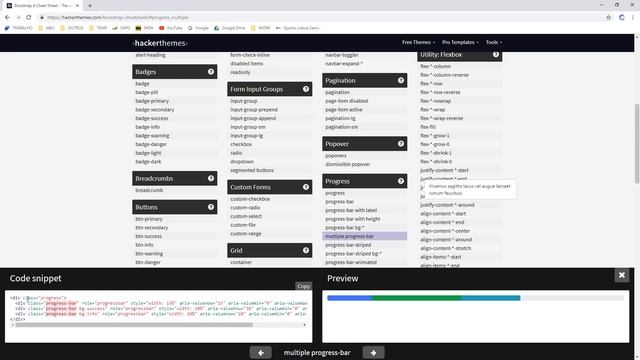Screen dimensions: 640x360
Task: Open the Tools dropdown menu
Action: pyautogui.click(x=494, y=42)
